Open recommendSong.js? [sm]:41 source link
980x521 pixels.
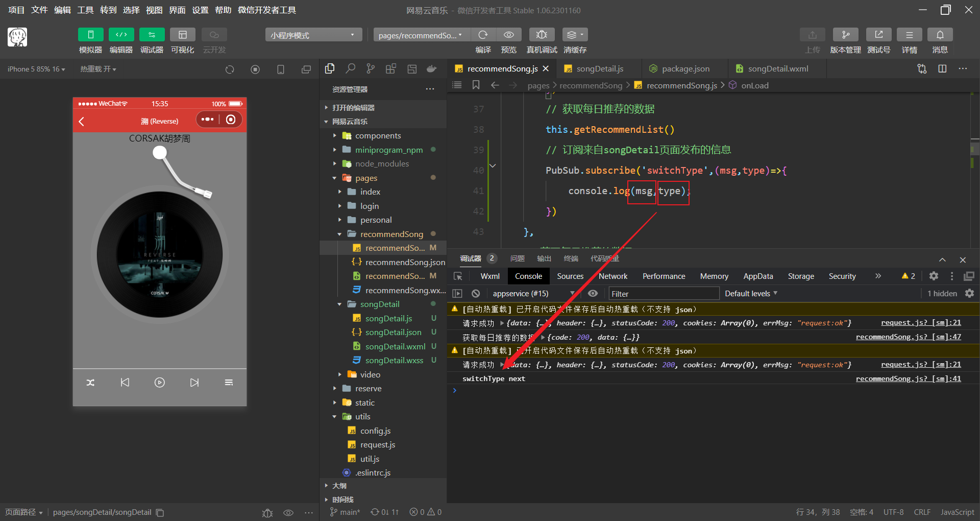(909, 378)
